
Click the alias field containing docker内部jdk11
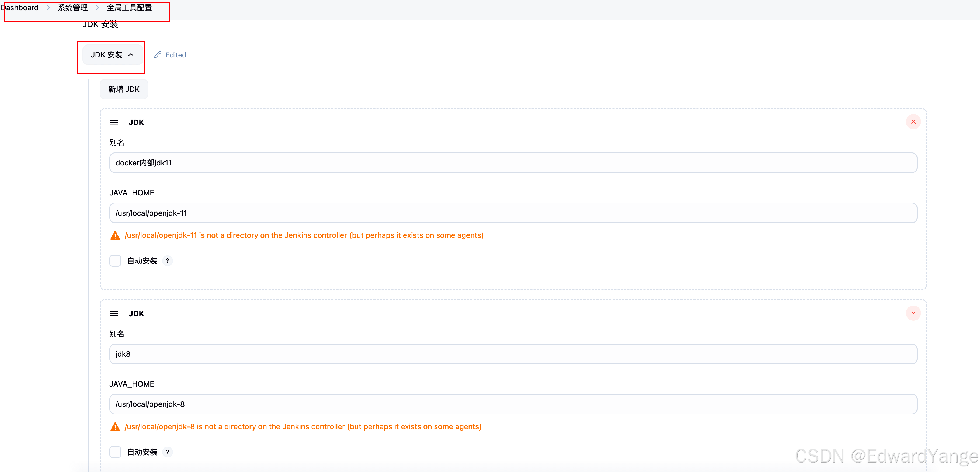pyautogui.click(x=513, y=163)
